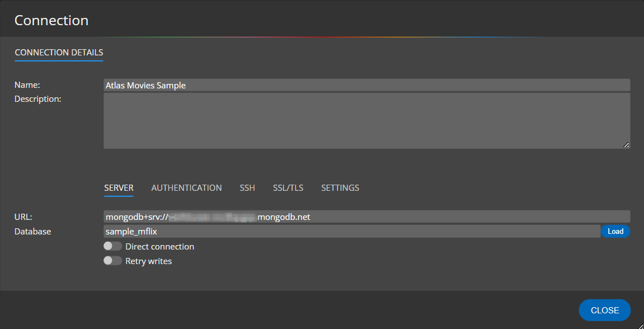Select the SSL/TLS tab

pos(288,187)
